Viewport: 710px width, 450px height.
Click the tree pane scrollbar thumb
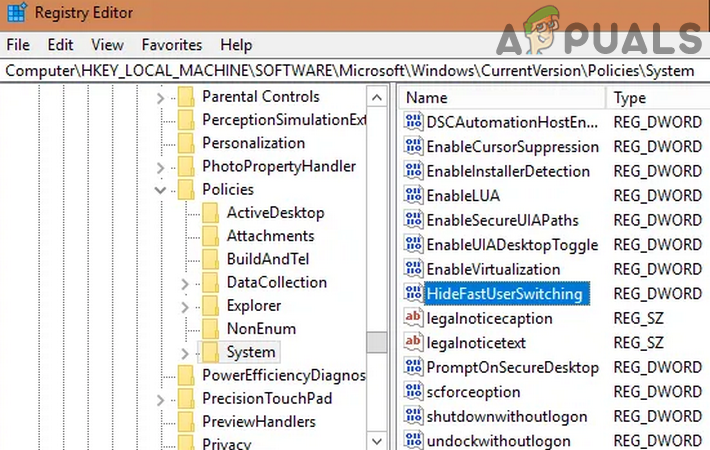tap(376, 342)
